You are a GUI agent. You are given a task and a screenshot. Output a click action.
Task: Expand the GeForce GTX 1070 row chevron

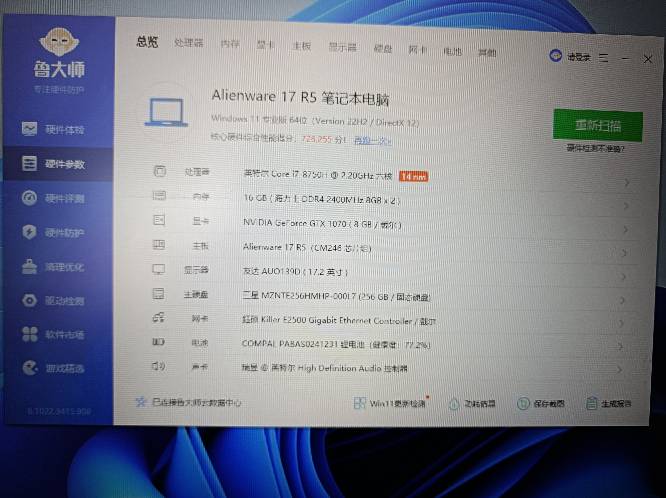click(x=625, y=230)
